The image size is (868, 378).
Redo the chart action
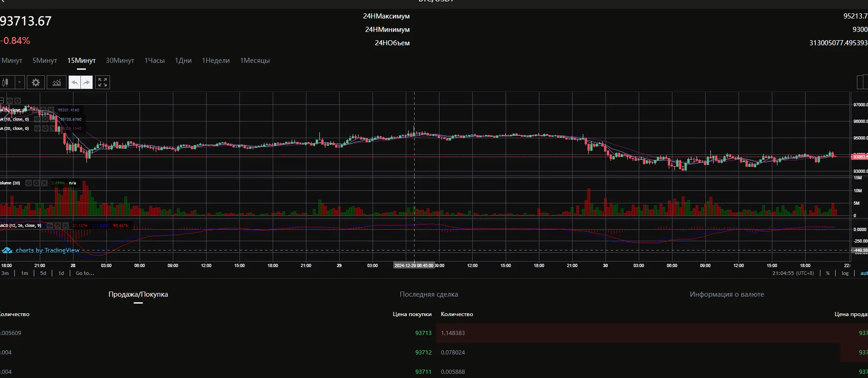[x=87, y=82]
